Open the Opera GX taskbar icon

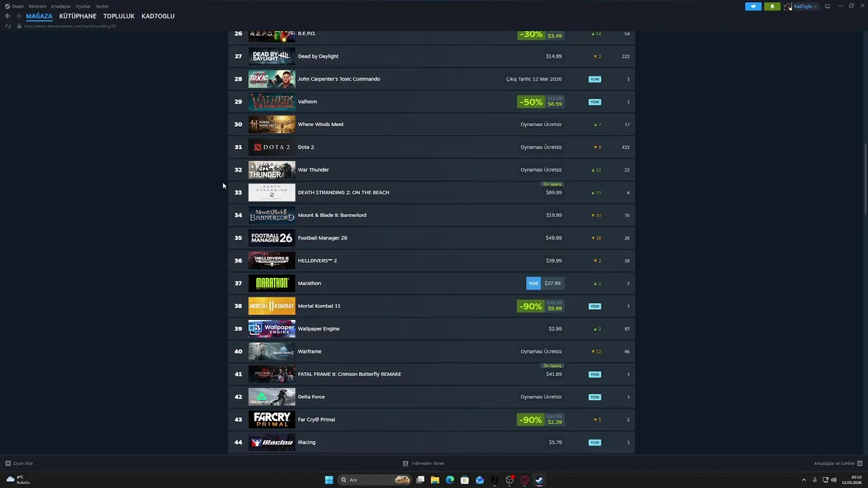524,480
